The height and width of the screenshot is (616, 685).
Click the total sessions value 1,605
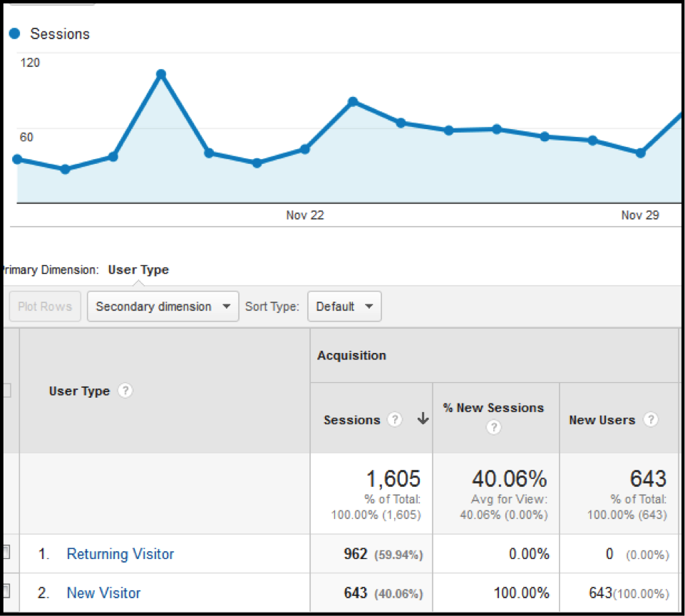(x=393, y=478)
